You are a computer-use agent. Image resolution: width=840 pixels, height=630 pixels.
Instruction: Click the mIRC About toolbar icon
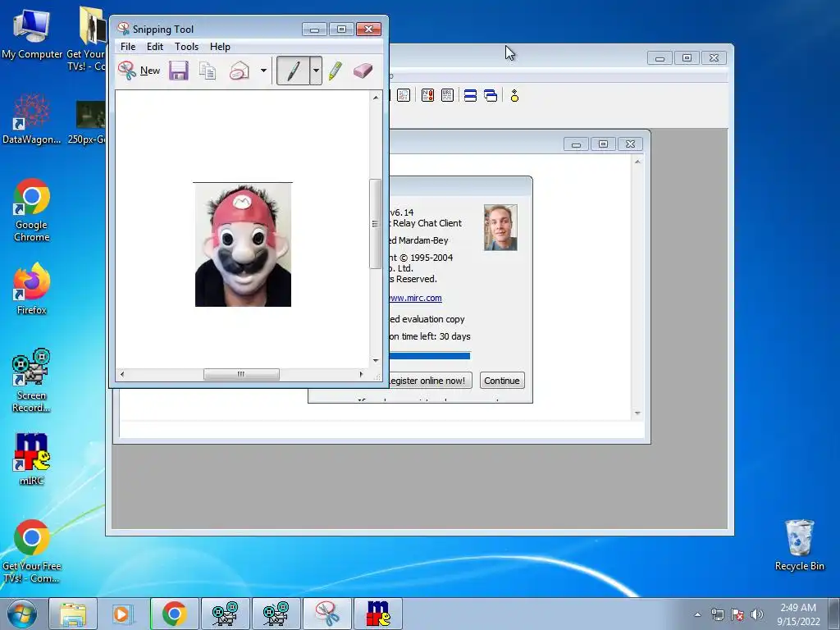[514, 95]
